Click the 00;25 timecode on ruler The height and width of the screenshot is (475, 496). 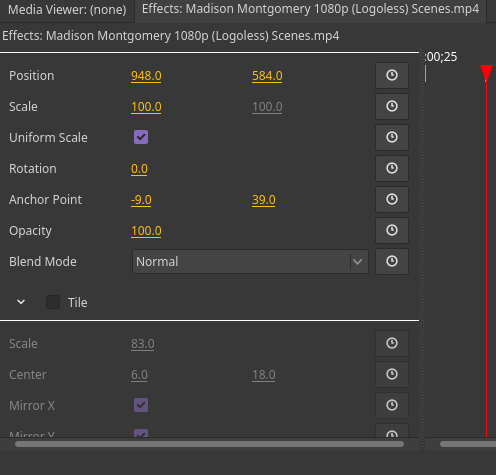(441, 57)
